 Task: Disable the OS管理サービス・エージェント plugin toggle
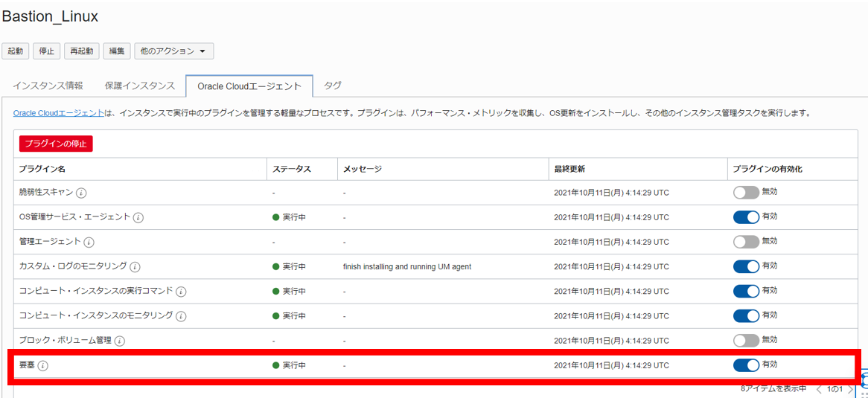click(746, 217)
